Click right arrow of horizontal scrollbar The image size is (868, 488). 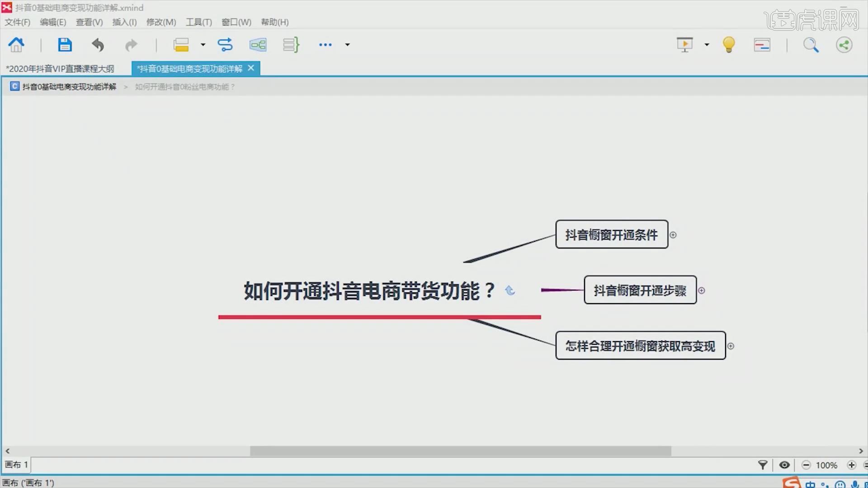pos(861,451)
